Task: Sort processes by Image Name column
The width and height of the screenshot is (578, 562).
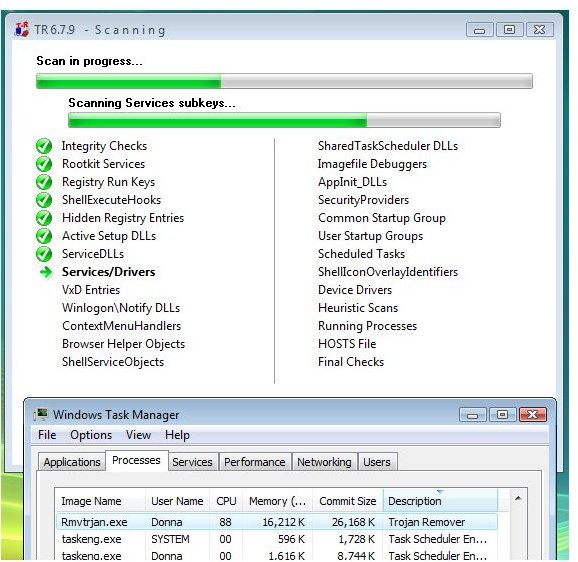Action: pos(100,501)
